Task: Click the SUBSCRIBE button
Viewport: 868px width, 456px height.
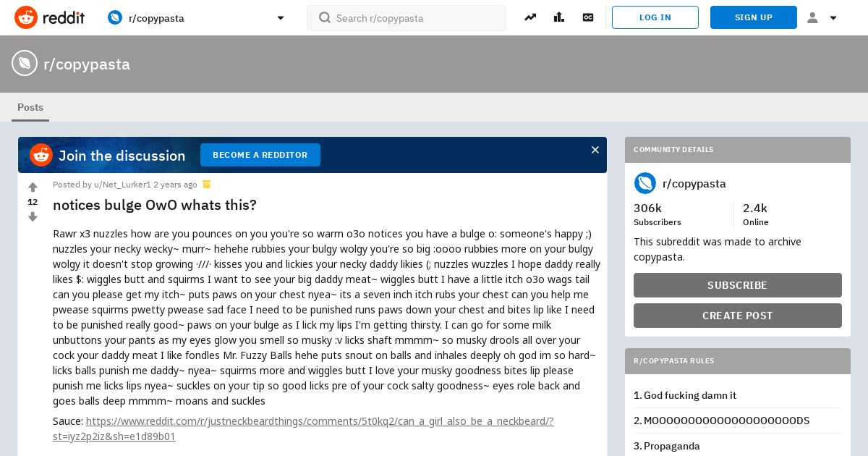Action: 738,285
